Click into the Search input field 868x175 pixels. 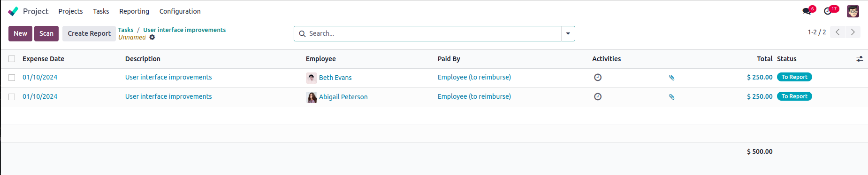click(434, 33)
